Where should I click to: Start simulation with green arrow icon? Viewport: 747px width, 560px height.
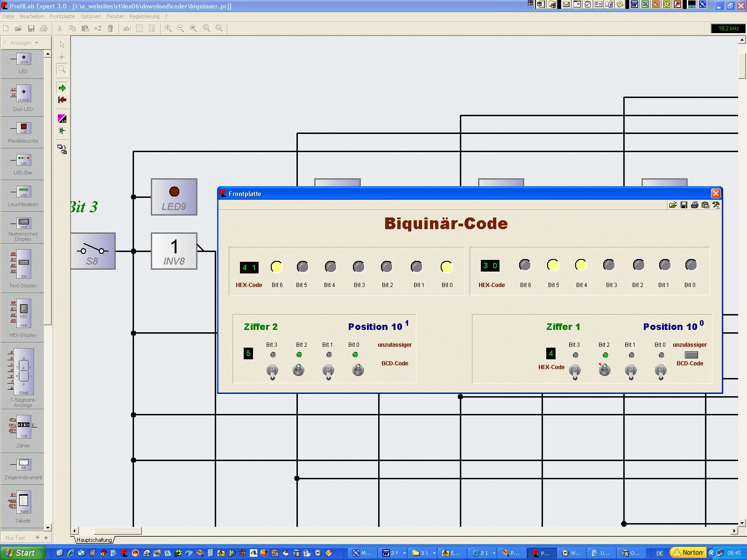point(62,88)
